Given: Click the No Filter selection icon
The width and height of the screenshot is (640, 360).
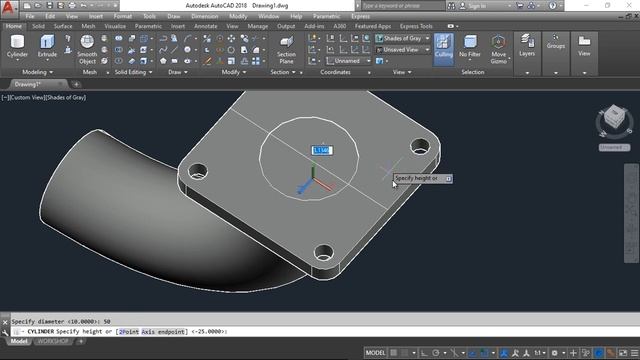Looking at the screenshot, I should tap(470, 46).
